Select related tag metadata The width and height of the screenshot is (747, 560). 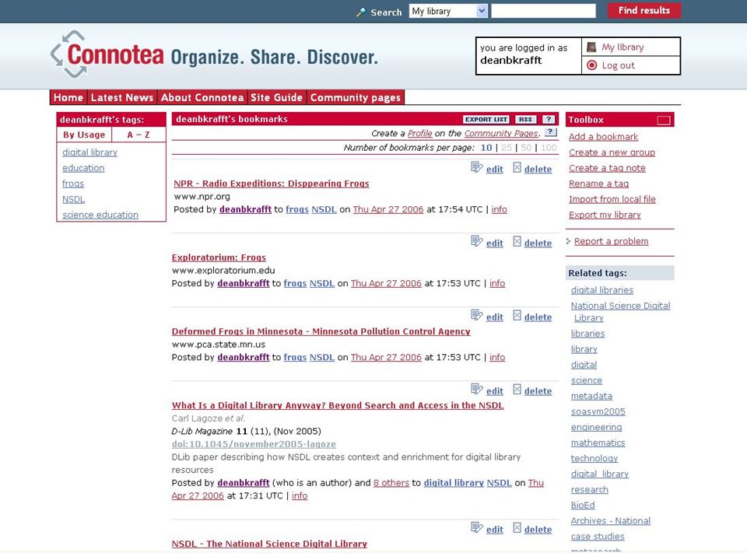click(x=591, y=396)
